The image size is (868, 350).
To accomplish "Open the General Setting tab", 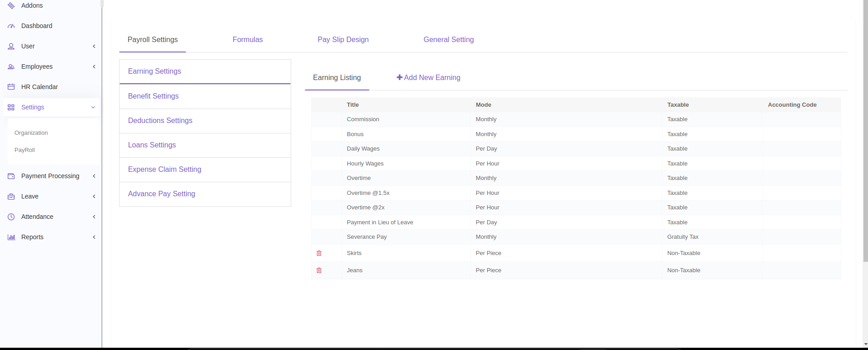I will [448, 40].
